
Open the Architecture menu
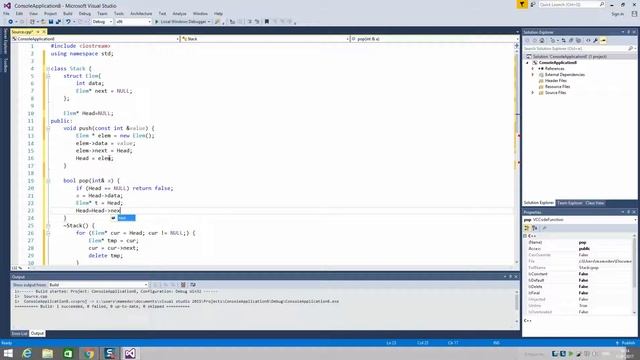pyautogui.click(x=141, y=13)
